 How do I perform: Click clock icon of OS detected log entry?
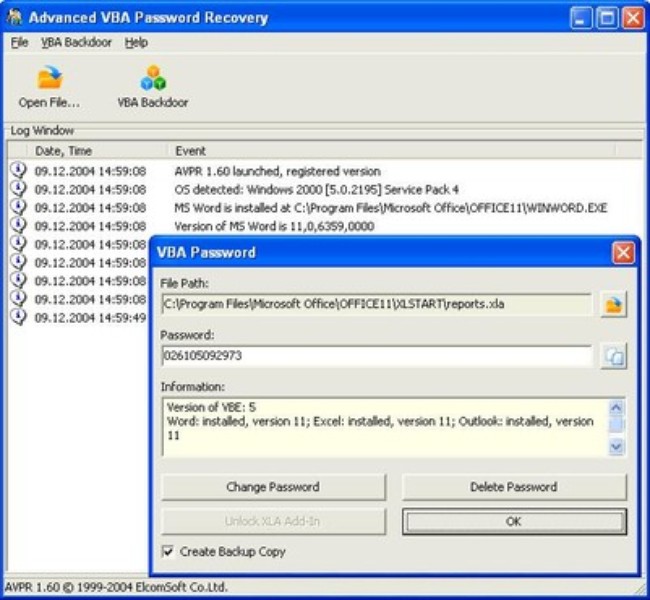(18, 189)
